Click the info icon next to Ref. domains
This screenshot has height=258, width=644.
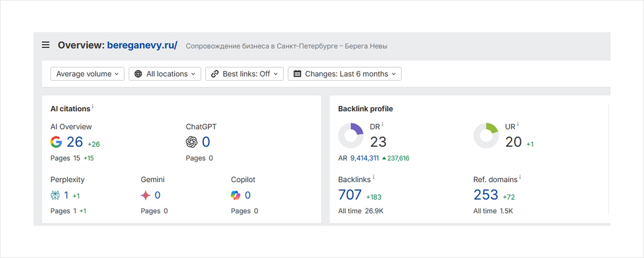point(520,177)
